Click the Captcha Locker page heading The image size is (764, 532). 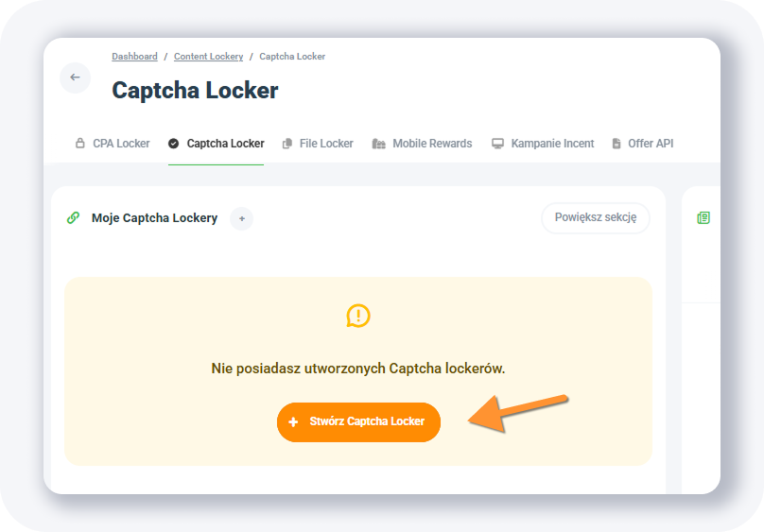coord(195,91)
